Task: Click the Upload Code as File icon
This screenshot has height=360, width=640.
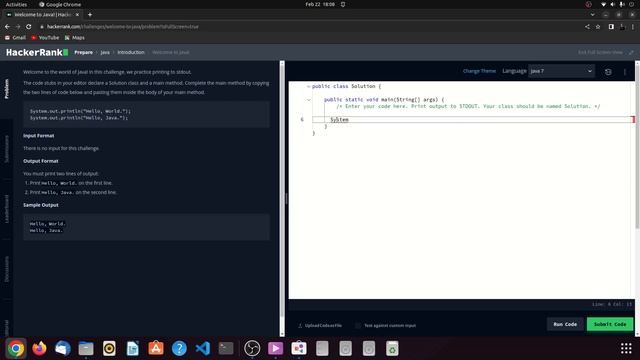Action: [300, 326]
